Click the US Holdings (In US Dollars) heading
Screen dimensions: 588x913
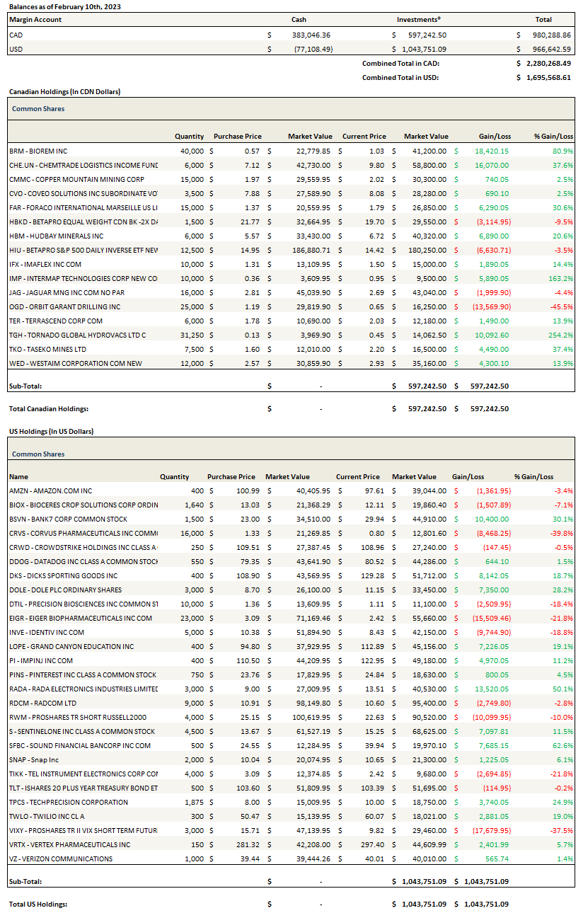tap(51, 431)
